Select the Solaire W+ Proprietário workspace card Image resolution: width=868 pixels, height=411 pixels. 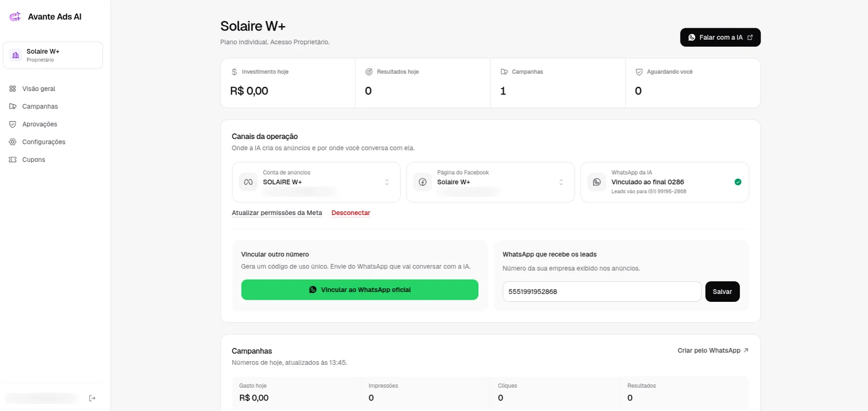coord(53,55)
